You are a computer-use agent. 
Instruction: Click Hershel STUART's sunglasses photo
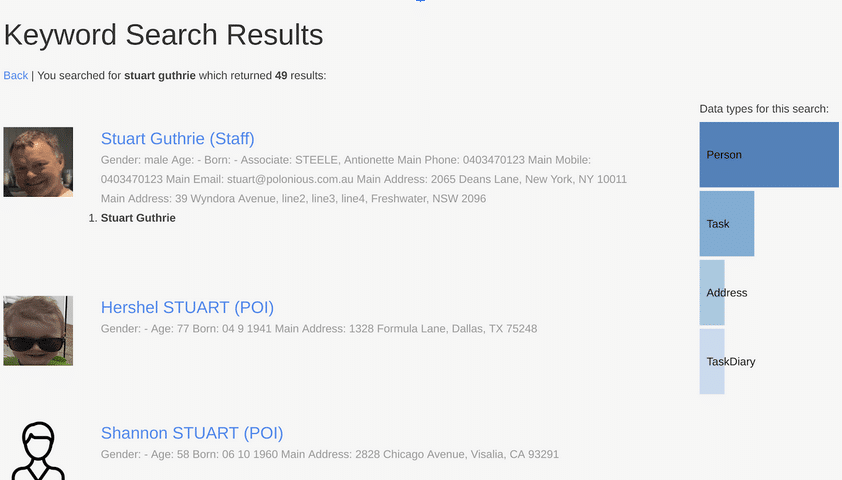click(x=38, y=330)
